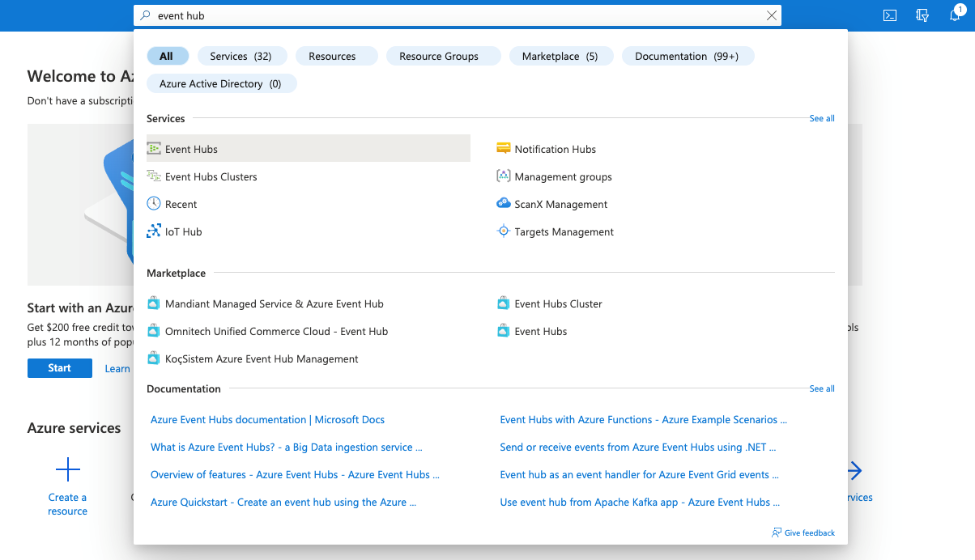
Task: Click the Event Hubs Clusters icon
Action: 154,176
